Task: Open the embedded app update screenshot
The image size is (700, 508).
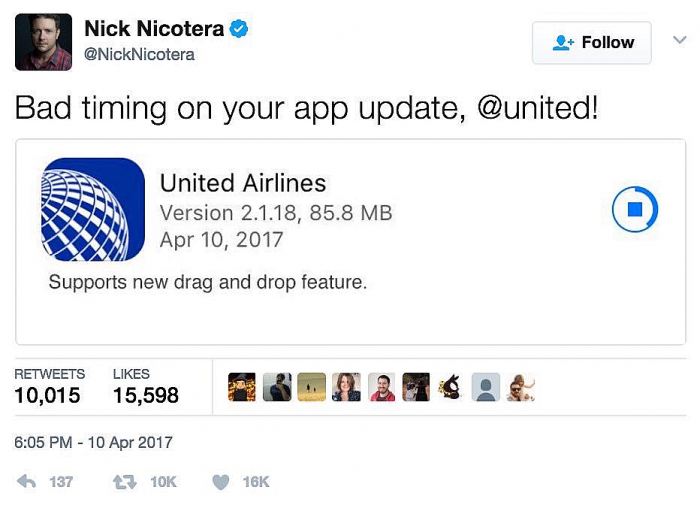Action: click(x=350, y=242)
